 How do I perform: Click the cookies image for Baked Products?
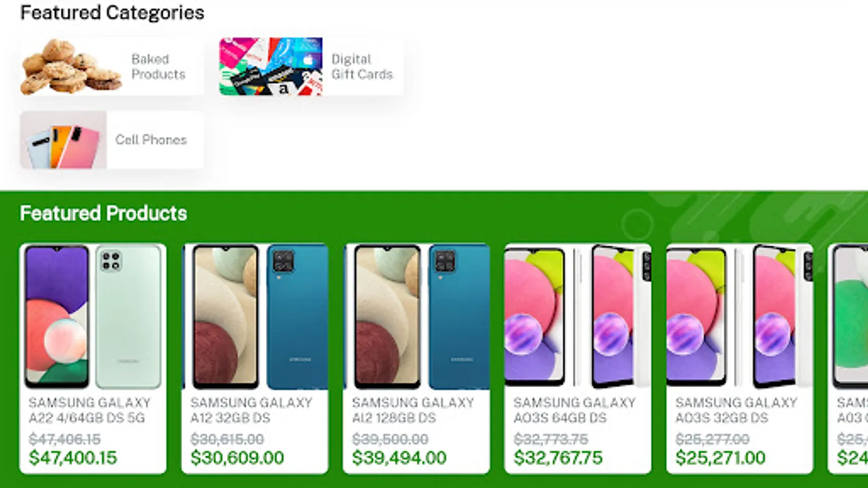[x=71, y=66]
